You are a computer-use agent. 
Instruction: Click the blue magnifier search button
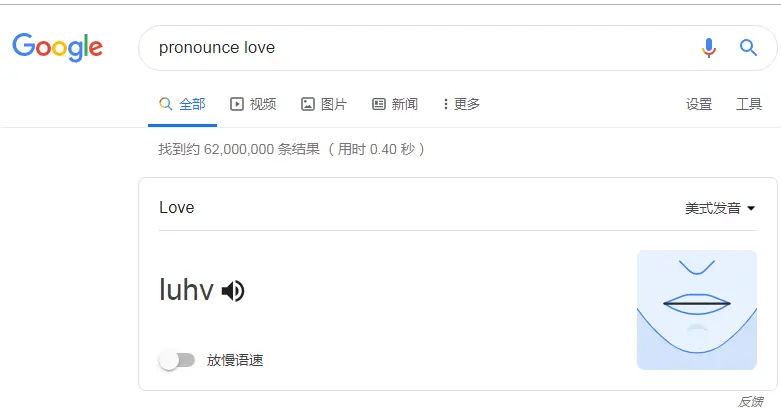748,48
